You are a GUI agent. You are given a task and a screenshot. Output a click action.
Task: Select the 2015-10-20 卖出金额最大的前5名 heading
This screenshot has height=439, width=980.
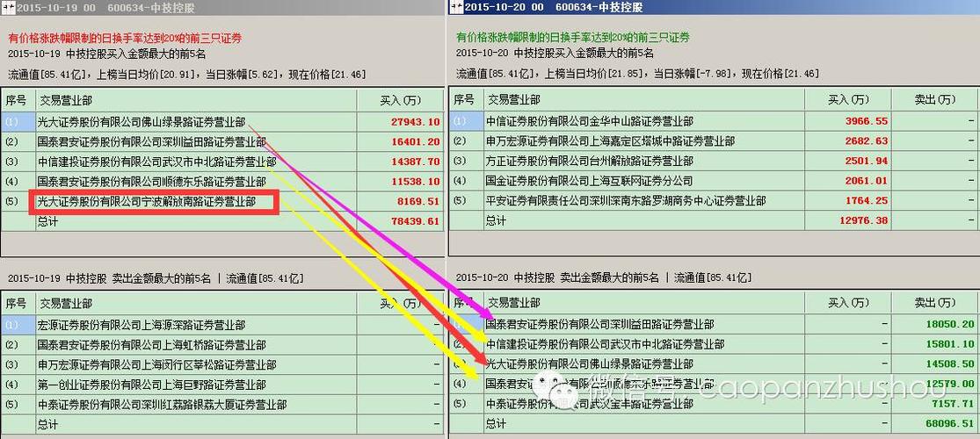(x=604, y=277)
